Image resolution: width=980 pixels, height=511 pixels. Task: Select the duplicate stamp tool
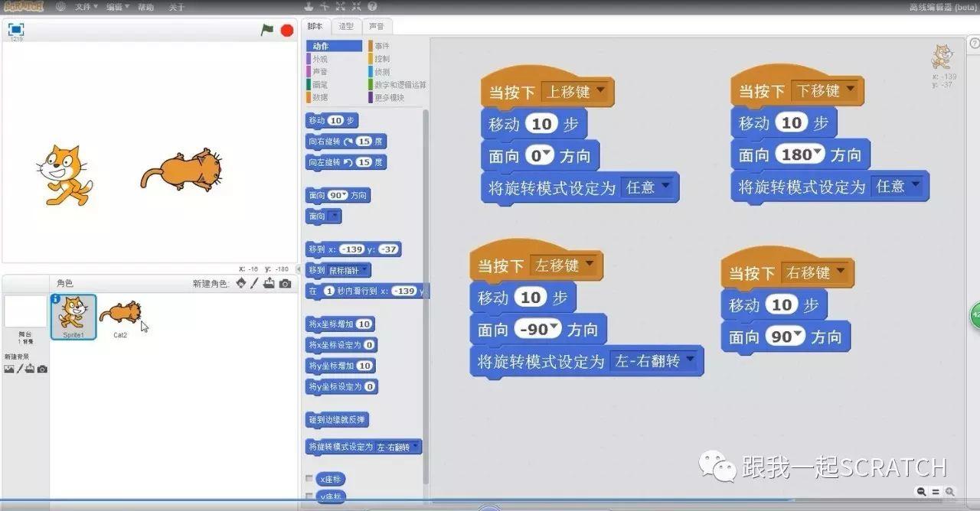[x=309, y=6]
